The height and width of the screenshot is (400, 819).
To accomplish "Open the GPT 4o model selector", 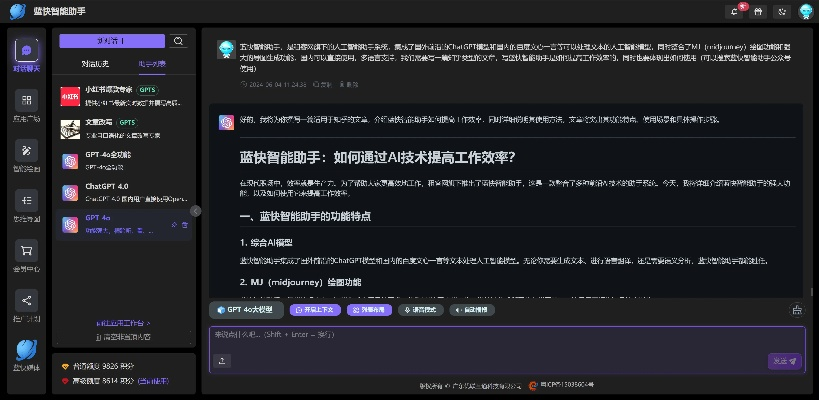I will [x=243, y=310].
